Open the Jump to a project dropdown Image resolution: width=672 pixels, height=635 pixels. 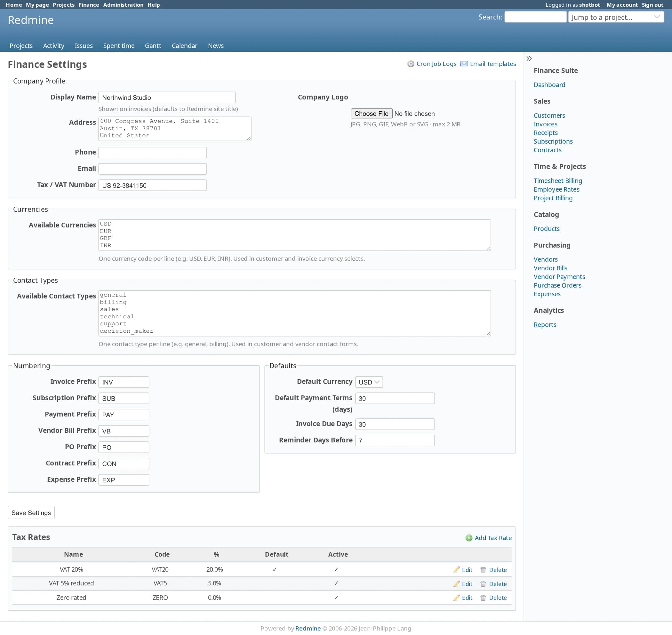click(x=616, y=17)
